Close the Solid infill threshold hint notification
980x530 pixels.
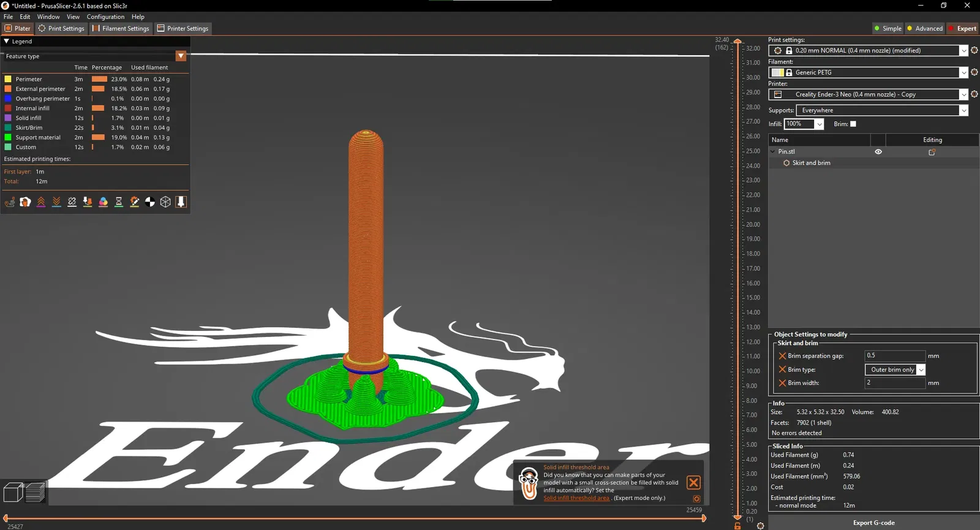[x=693, y=482]
